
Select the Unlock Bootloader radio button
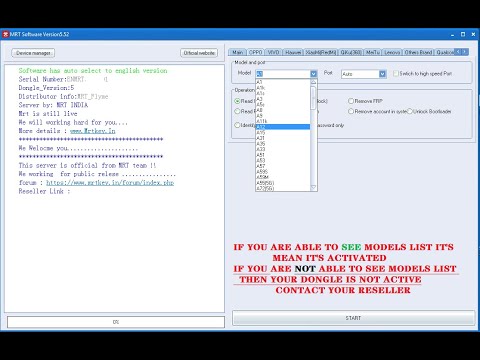410,111
